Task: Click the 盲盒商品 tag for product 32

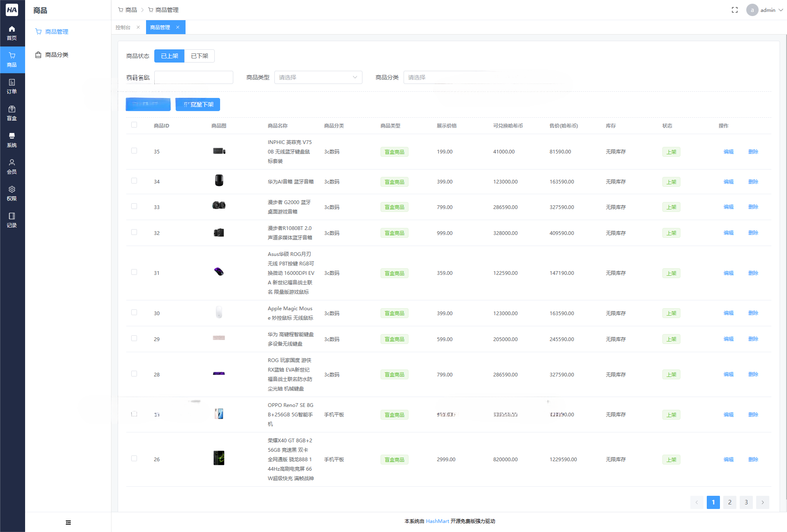Action: click(x=395, y=233)
